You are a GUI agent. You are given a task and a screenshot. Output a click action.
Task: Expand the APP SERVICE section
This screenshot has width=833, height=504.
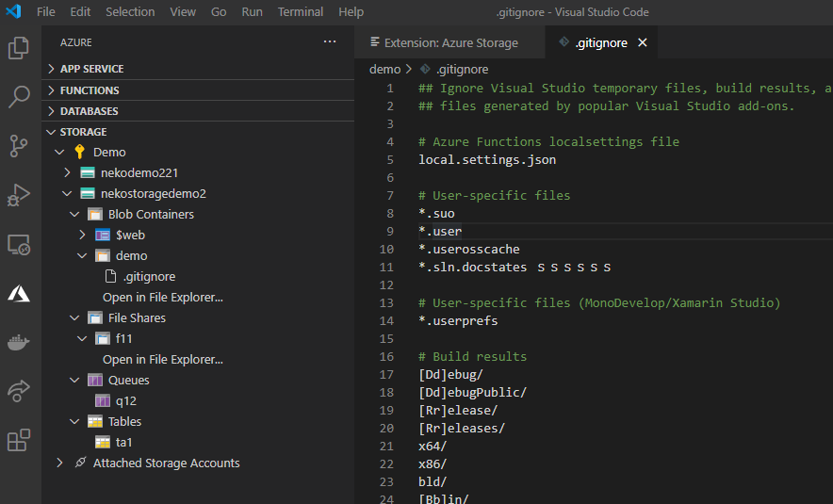91,69
